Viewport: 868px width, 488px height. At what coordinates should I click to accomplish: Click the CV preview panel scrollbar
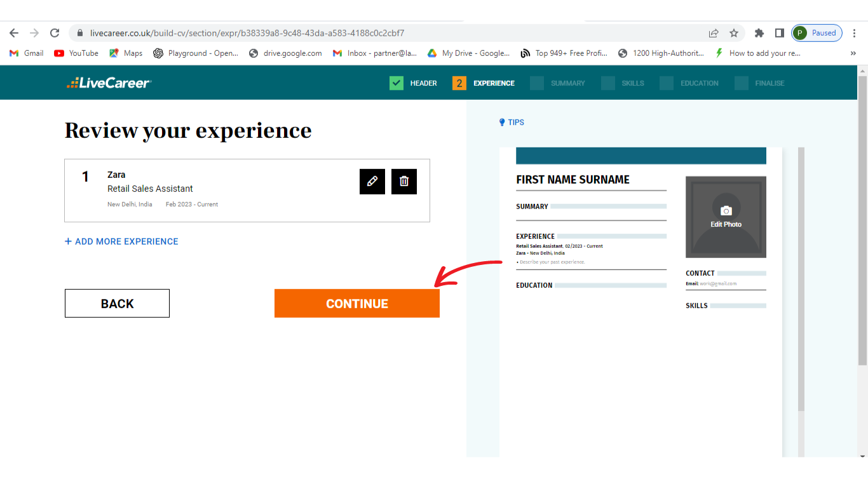pos(801,280)
